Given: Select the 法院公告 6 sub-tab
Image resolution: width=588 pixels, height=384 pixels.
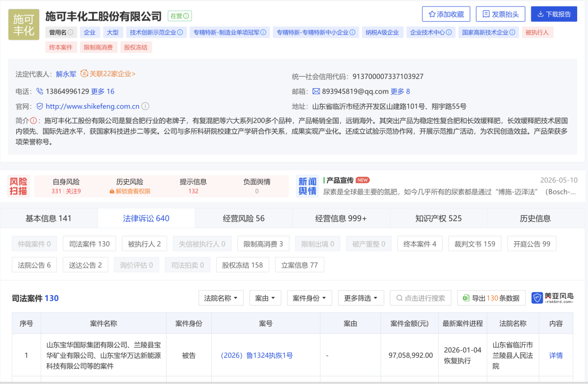Looking at the screenshot, I should point(34,265).
